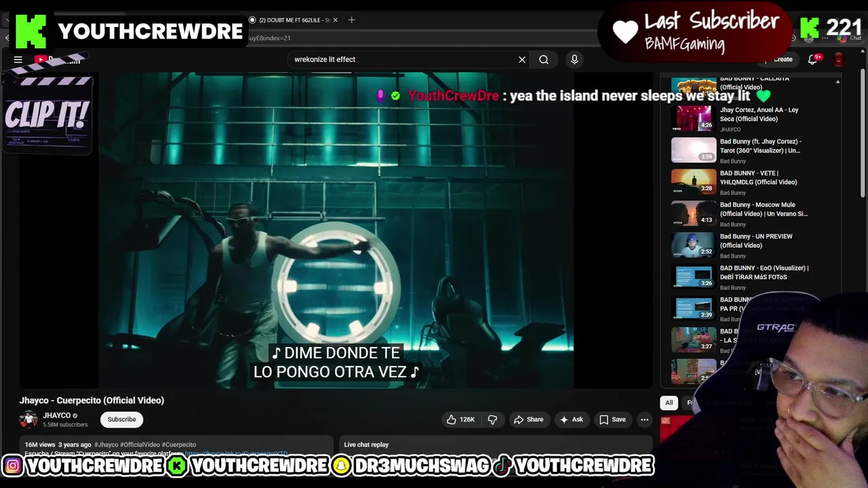
Task: Click the sidebar scrollbar up arrow
Action: (837, 82)
